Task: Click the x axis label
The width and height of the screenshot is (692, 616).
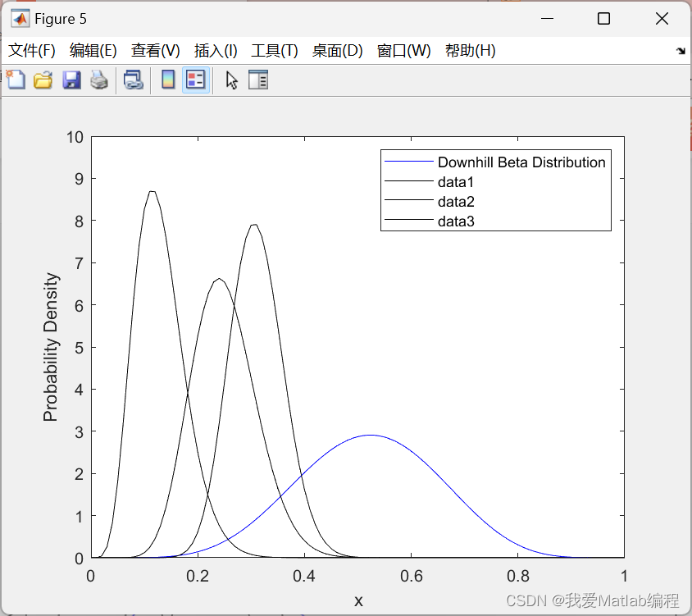Action: tap(358, 600)
